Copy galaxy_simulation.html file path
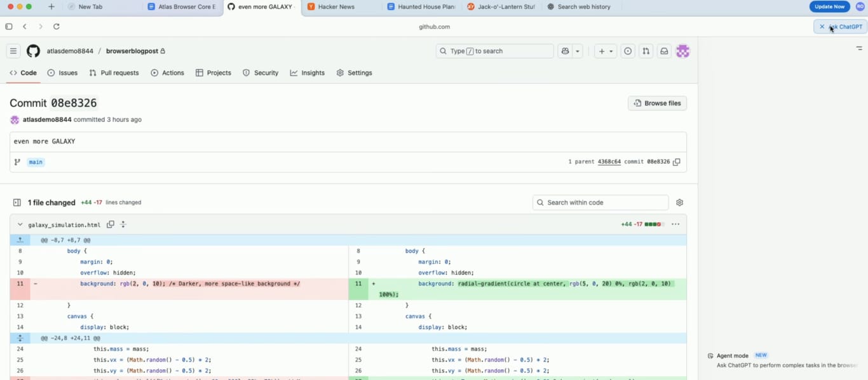This screenshot has width=868, height=380. click(x=111, y=224)
